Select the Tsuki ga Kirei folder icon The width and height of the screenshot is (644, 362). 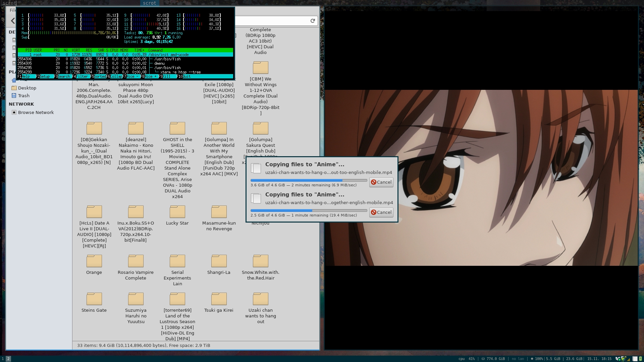tap(219, 299)
